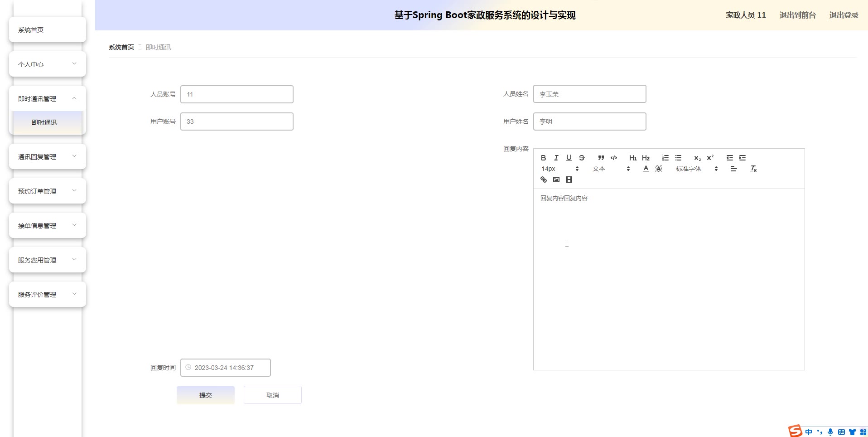Select the 即时通讯 submenu item
Image resolution: width=868 pixels, height=437 pixels.
(48, 122)
